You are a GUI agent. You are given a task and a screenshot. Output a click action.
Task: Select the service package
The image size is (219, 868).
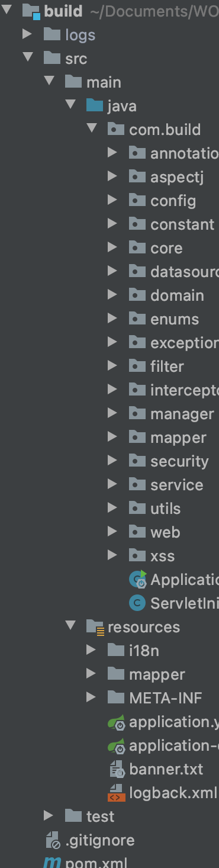point(176,485)
